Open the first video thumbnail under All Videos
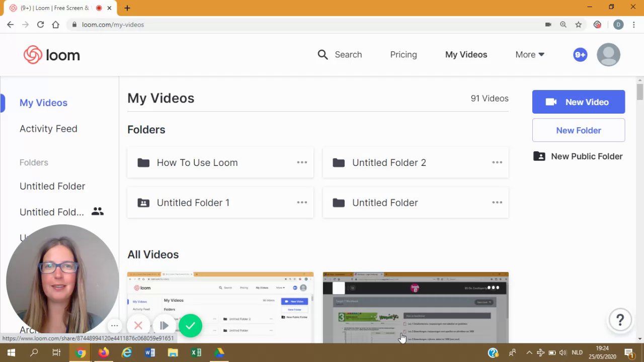The image size is (644, 362). tap(220, 307)
